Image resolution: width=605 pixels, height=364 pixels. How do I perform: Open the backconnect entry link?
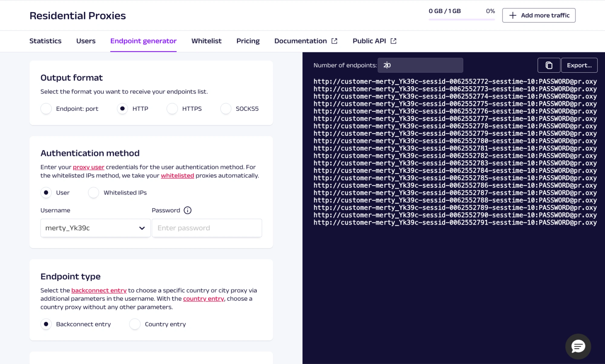pos(99,290)
